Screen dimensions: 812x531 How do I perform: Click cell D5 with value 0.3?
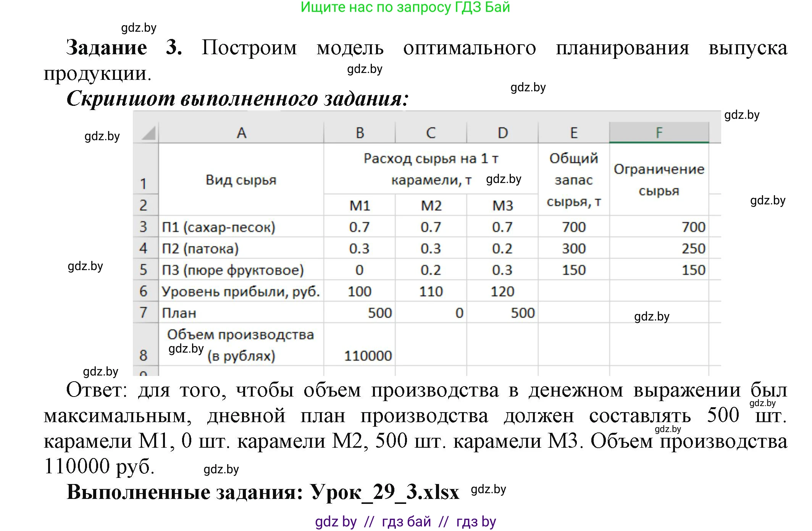[502, 269]
